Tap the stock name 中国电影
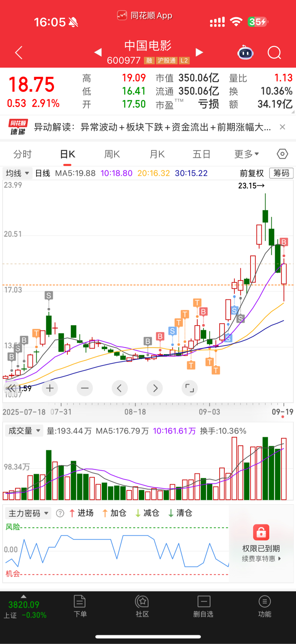The image size is (296, 644). point(148,46)
